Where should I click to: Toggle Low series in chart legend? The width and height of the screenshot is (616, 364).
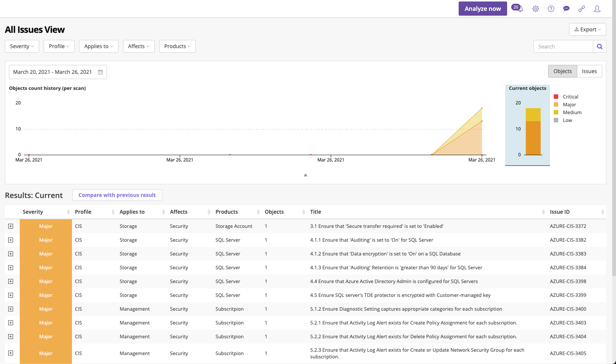pyautogui.click(x=563, y=120)
